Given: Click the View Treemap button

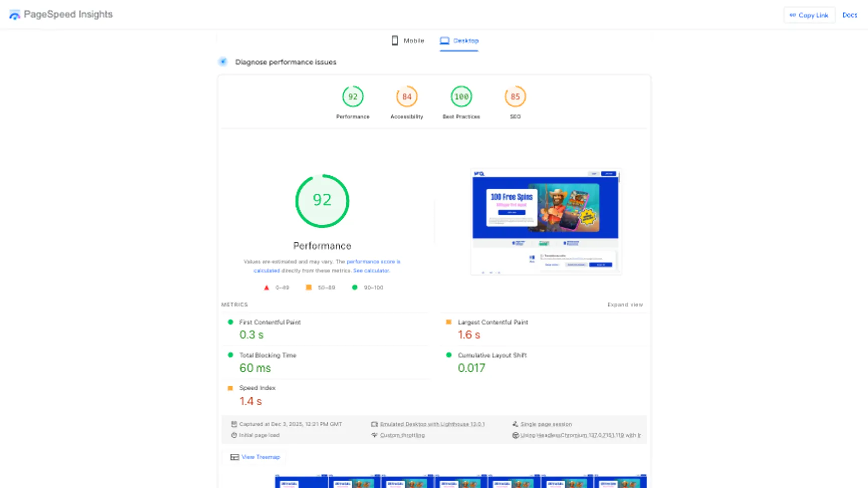Looking at the screenshot, I should [x=254, y=457].
